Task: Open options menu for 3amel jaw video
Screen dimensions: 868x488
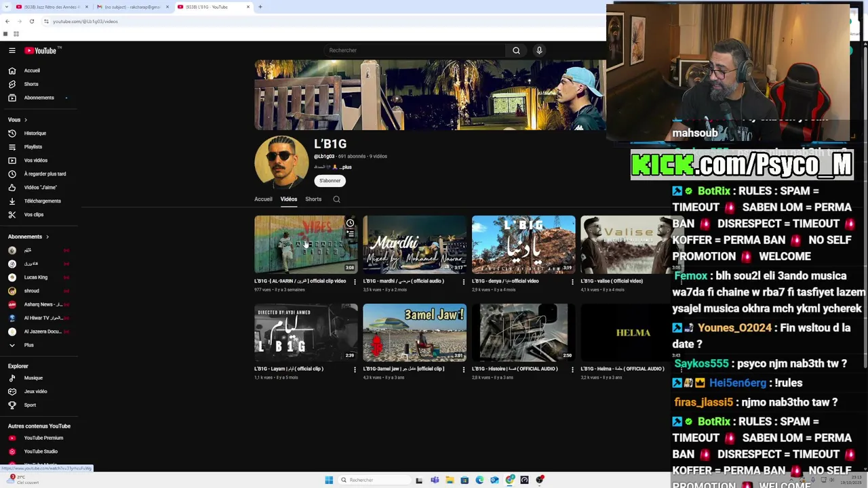Action: point(464,369)
